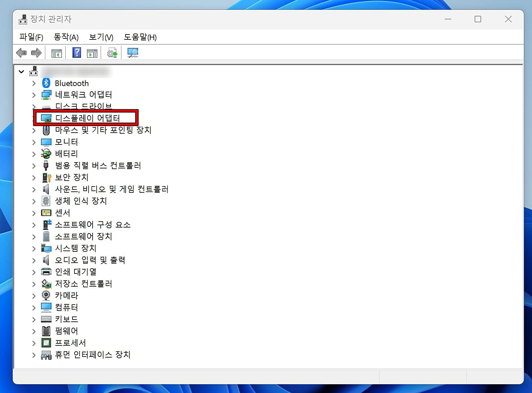This screenshot has width=532, height=393.
Task: Select the 휴먼 인터페이스 장치 label
Action: [x=93, y=355]
